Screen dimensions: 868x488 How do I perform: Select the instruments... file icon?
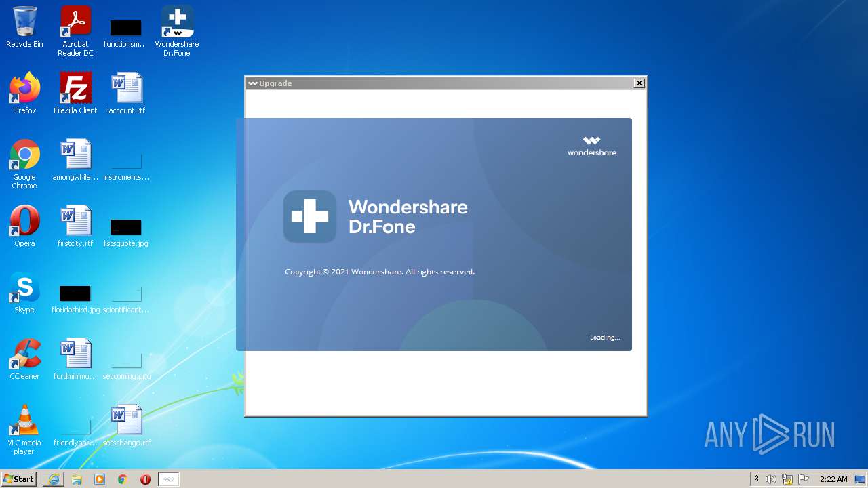[x=126, y=167]
